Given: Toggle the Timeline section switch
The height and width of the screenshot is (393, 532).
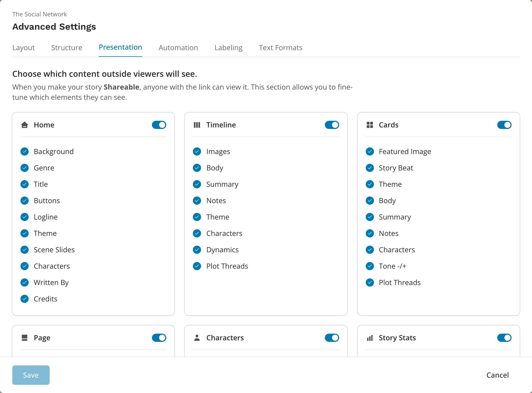Looking at the screenshot, I should (332, 125).
